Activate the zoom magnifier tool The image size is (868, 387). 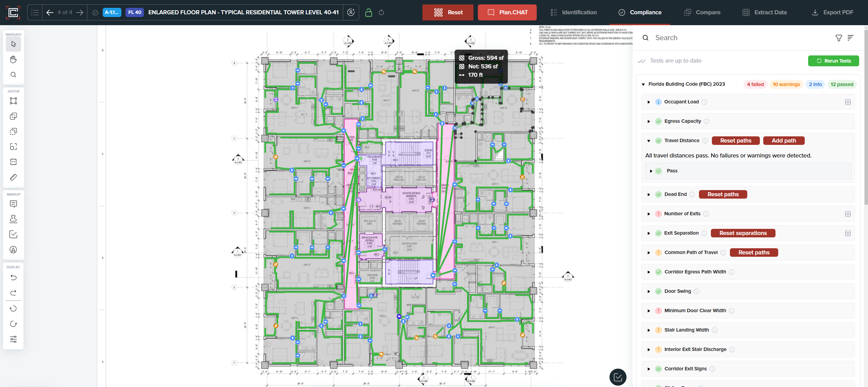(x=13, y=75)
